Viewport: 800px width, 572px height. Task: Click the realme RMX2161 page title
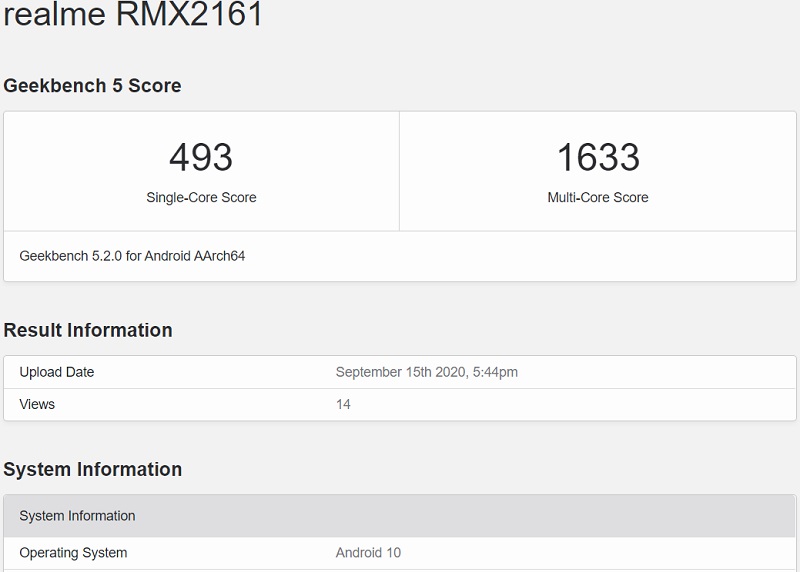[x=133, y=13]
